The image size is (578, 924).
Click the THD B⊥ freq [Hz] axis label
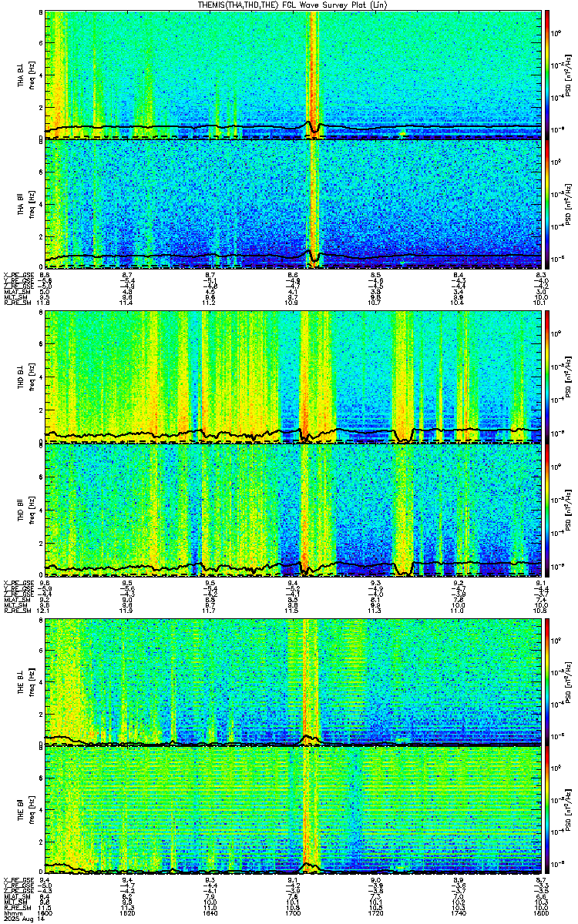click(31, 377)
